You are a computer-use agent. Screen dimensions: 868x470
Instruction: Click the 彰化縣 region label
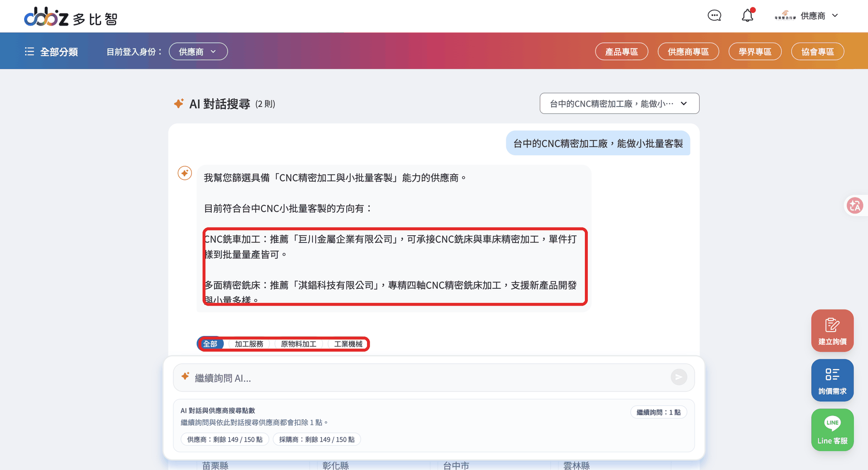tap(336, 465)
